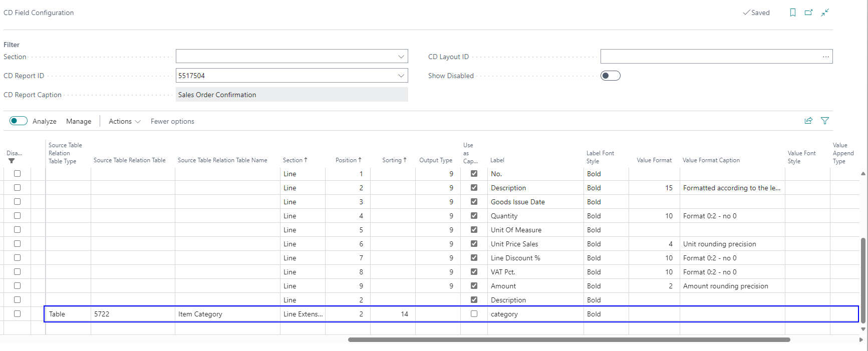Click the Unit Of Measure label cell
The height and width of the screenshot is (351, 868).
coord(535,230)
